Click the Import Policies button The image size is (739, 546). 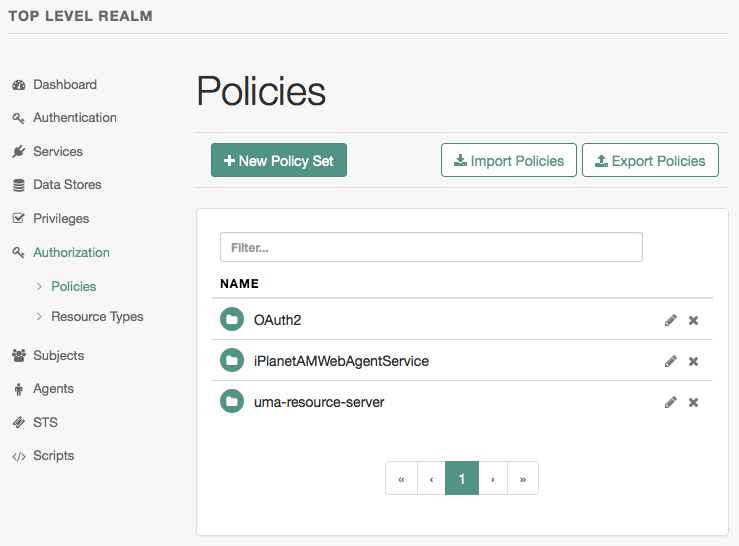coord(509,160)
